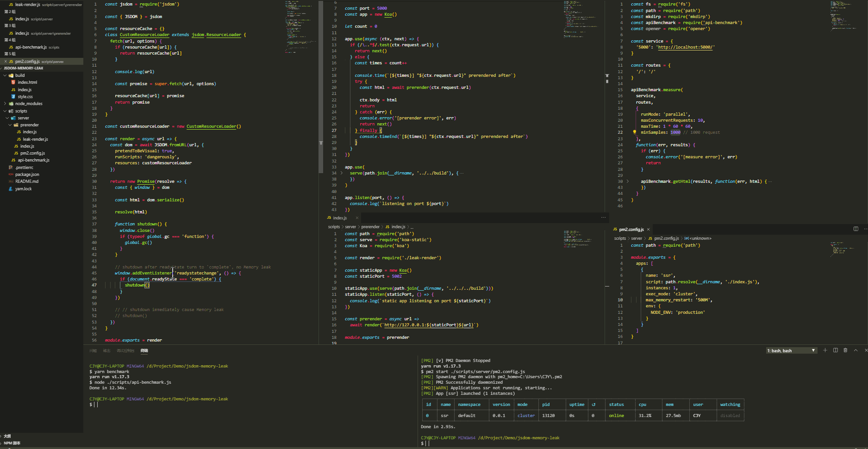Image resolution: width=868 pixels, height=449 pixels.
Task: Open the localhost:5000 link in api-benchmark.js
Action: (686, 47)
